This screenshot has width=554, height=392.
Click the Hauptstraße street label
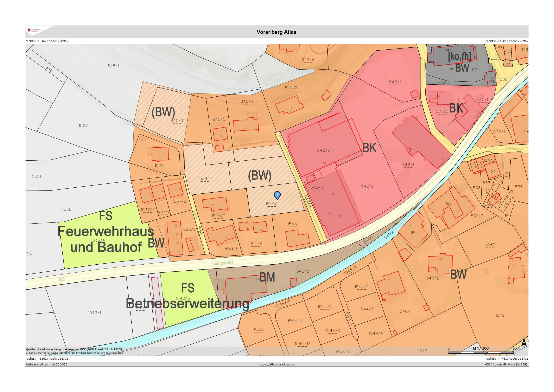222,263
